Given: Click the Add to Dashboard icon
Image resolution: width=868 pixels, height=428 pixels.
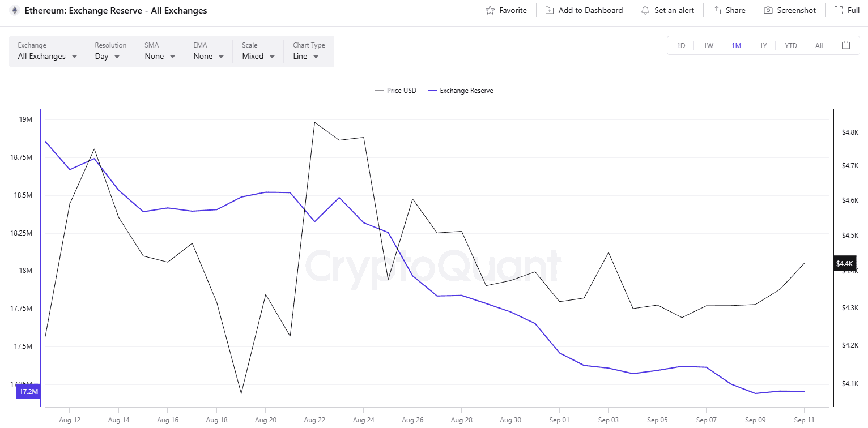Looking at the screenshot, I should click(x=550, y=10).
